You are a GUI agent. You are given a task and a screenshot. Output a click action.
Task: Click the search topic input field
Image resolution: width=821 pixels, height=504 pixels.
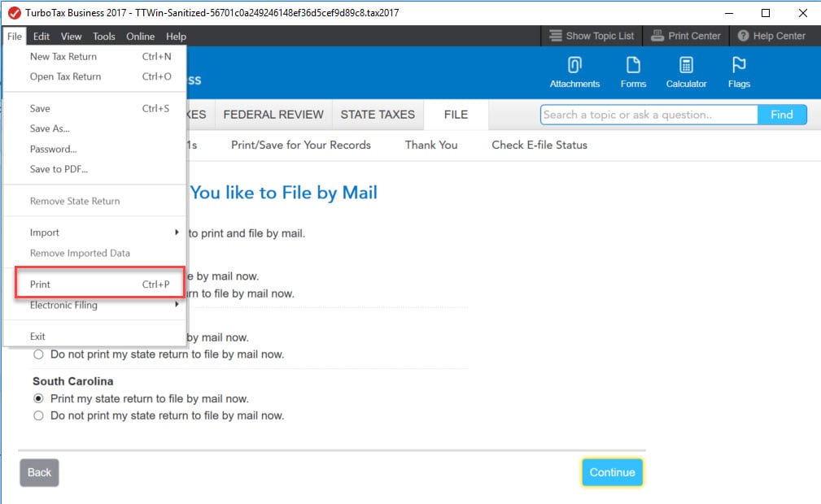[649, 115]
